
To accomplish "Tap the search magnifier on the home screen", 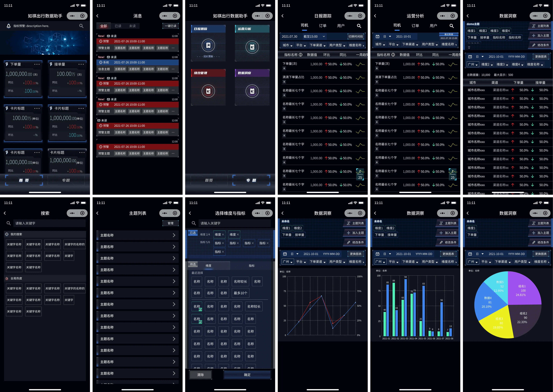I will click(81, 26).
